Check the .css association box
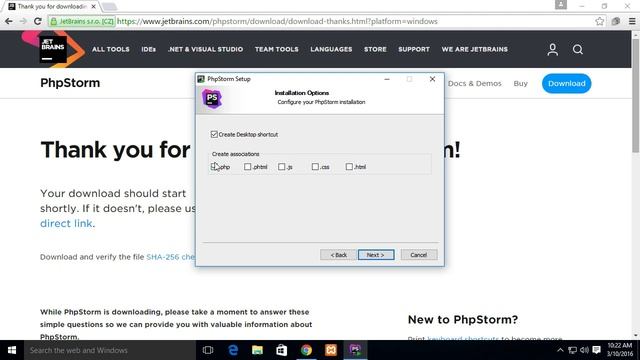The height and width of the screenshot is (360, 640). point(315,167)
